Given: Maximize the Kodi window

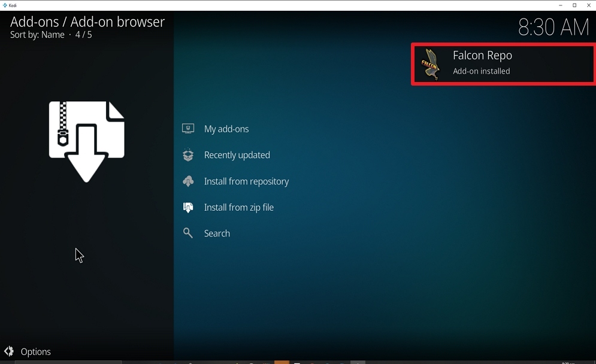Looking at the screenshot, I should tap(574, 5).
